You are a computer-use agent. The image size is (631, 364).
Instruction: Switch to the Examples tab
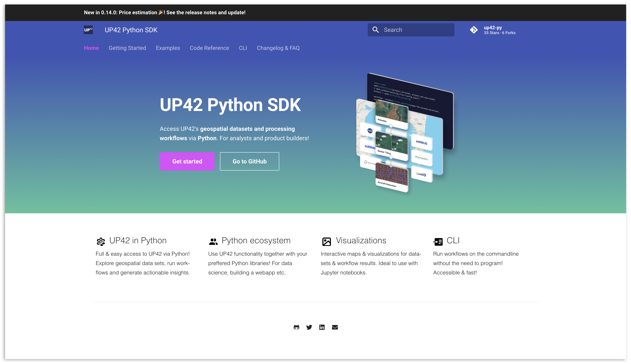[168, 48]
